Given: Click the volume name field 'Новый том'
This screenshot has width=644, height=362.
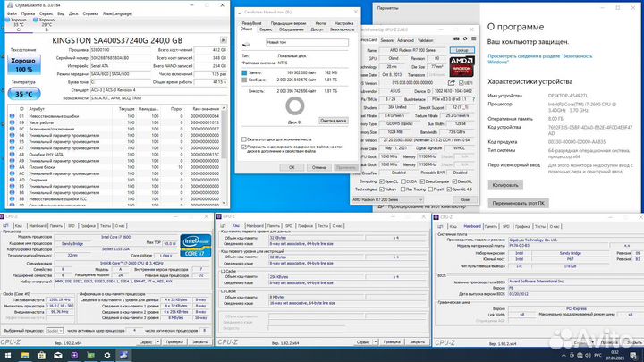Looking at the screenshot, I should (x=307, y=42).
